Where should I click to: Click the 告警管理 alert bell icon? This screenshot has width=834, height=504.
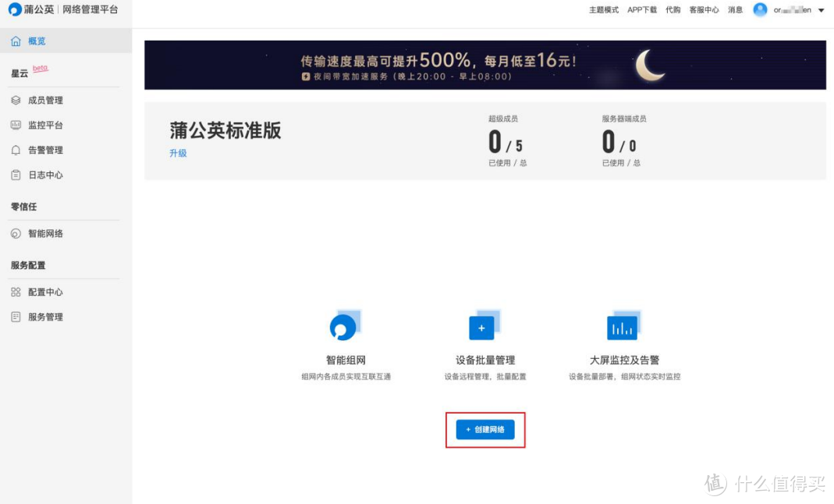[15, 150]
